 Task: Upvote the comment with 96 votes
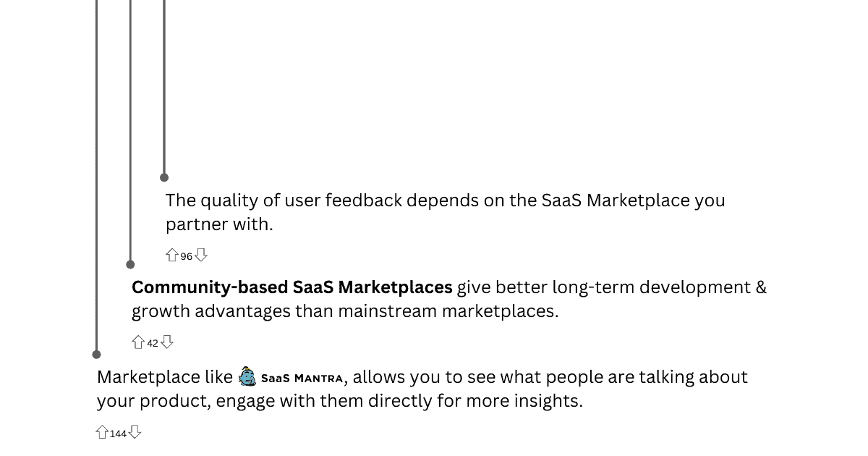[x=172, y=255]
